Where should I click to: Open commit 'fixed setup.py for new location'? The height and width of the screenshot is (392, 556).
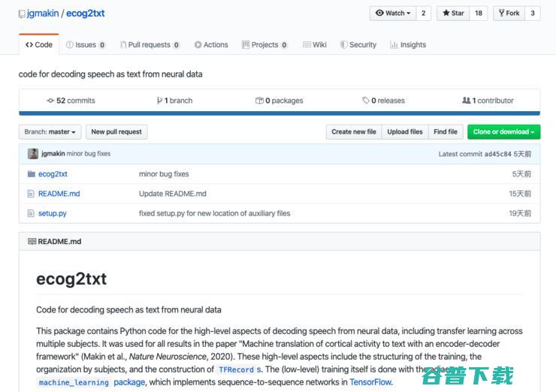215,213
